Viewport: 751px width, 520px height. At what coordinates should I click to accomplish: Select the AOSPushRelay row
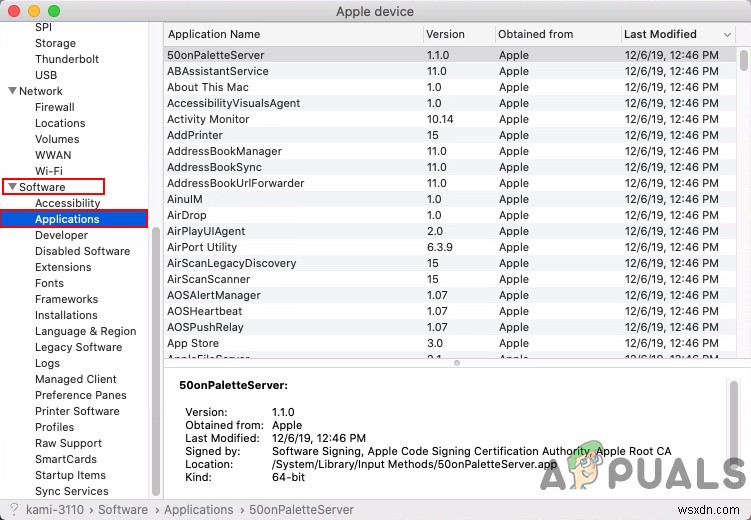click(450, 327)
